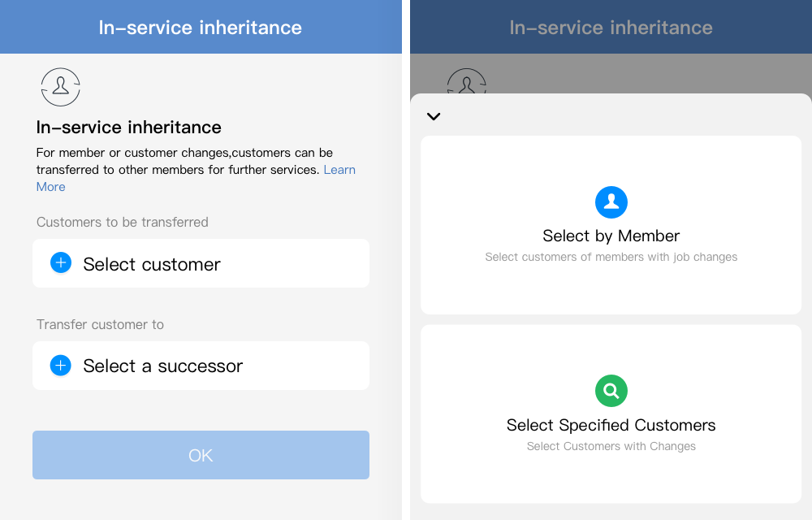Click the blue plus icon beside Select customer
Viewport: 812px width, 520px height.
click(61, 262)
